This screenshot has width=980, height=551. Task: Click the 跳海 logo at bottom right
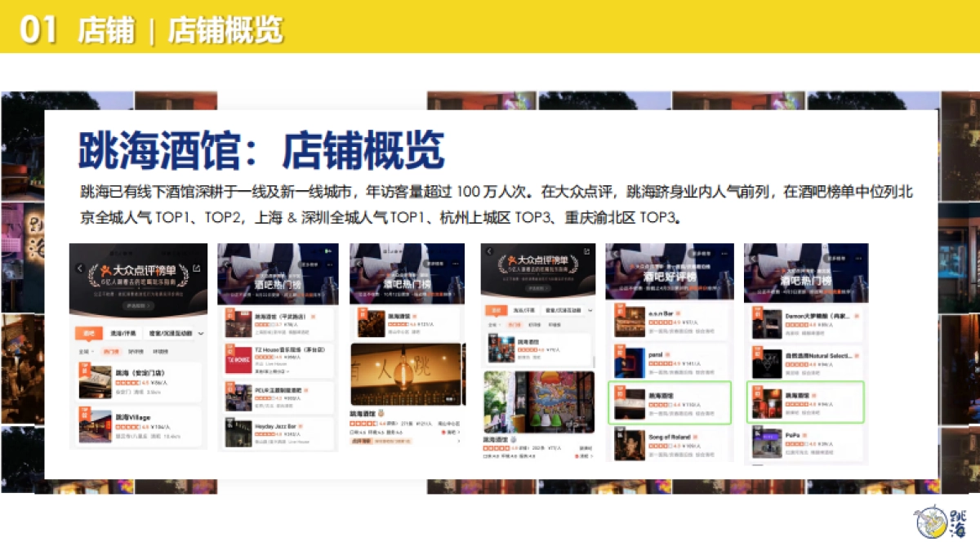pos(941,522)
